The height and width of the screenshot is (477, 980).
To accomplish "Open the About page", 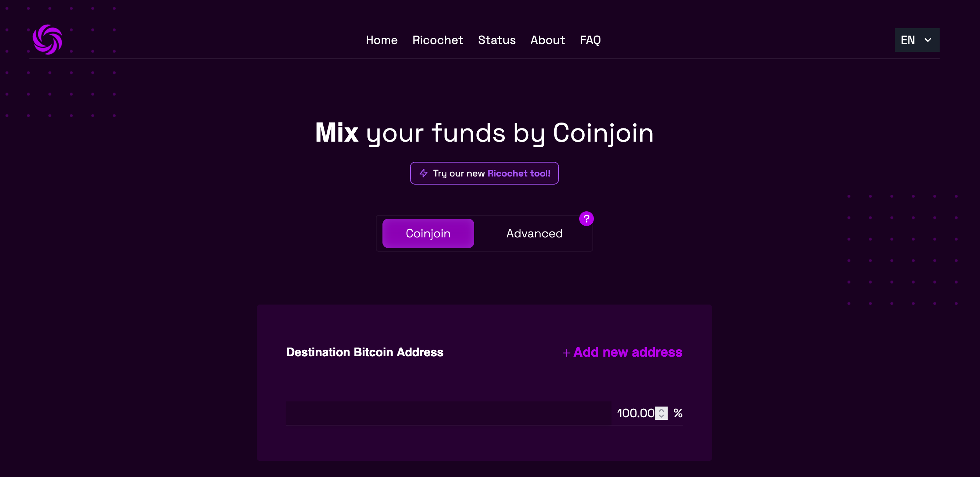I will (x=548, y=40).
